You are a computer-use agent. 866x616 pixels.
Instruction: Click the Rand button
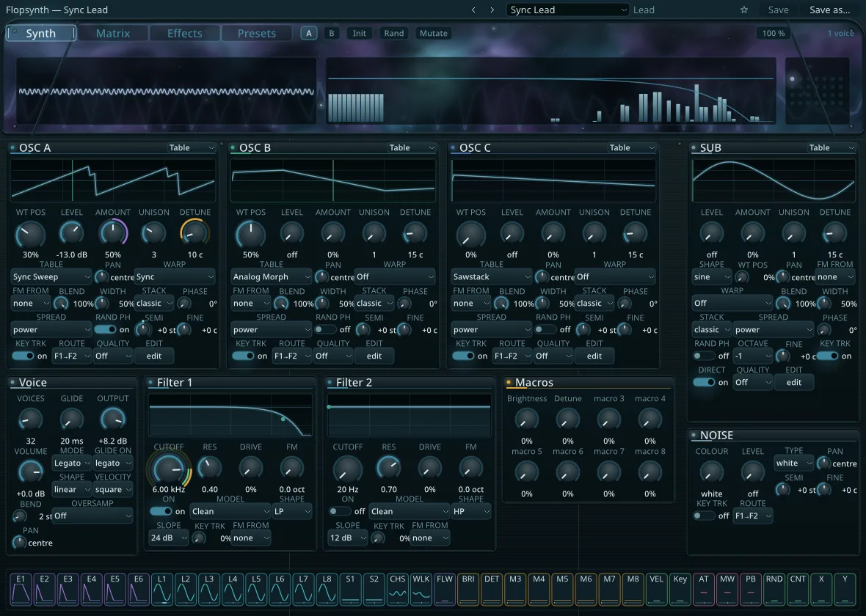click(394, 33)
